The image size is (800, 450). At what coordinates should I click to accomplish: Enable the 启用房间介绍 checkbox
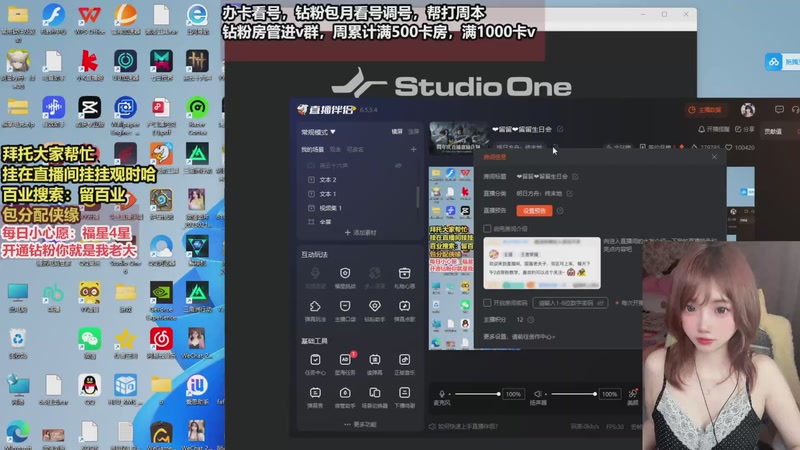pyautogui.click(x=487, y=229)
